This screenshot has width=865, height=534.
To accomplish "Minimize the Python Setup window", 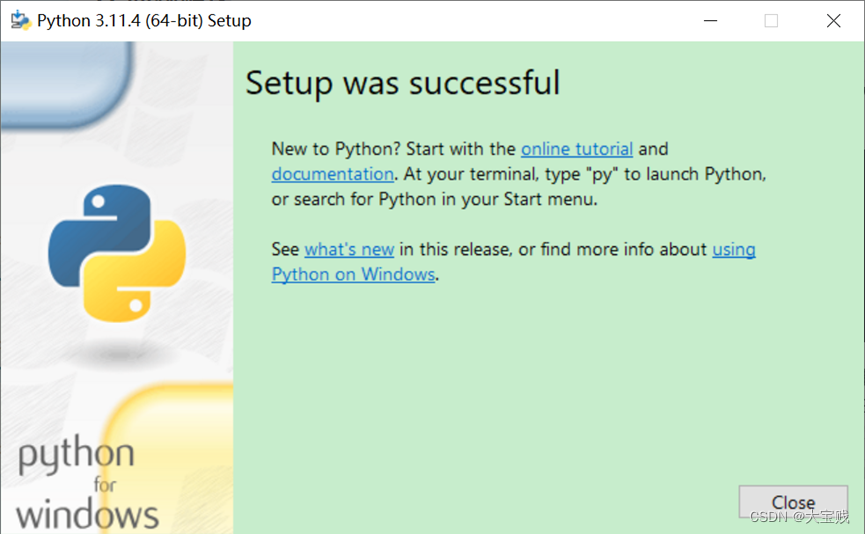I will (x=711, y=21).
